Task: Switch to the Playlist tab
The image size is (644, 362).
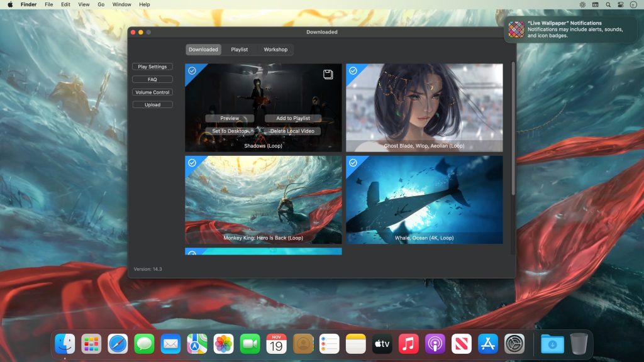Action: 240,49
